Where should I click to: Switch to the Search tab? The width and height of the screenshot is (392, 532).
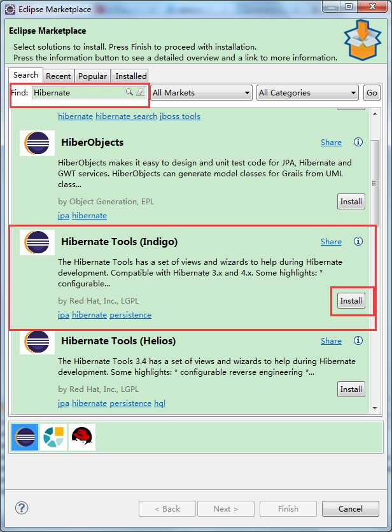(26, 75)
